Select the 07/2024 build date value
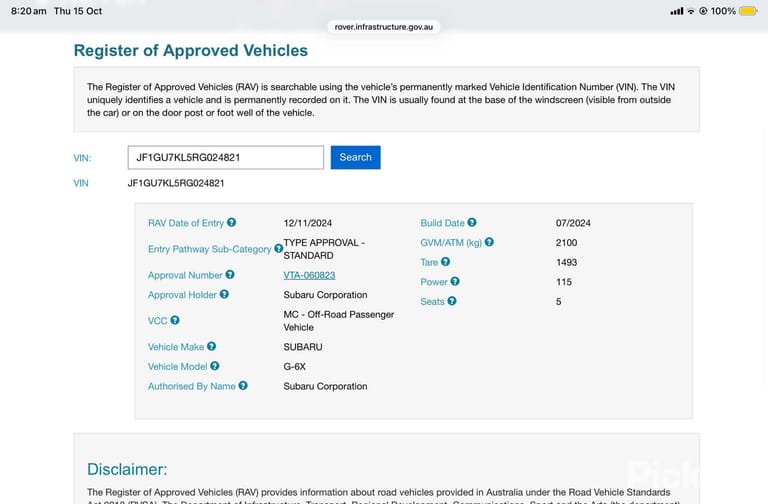This screenshot has width=768, height=504. tap(573, 223)
